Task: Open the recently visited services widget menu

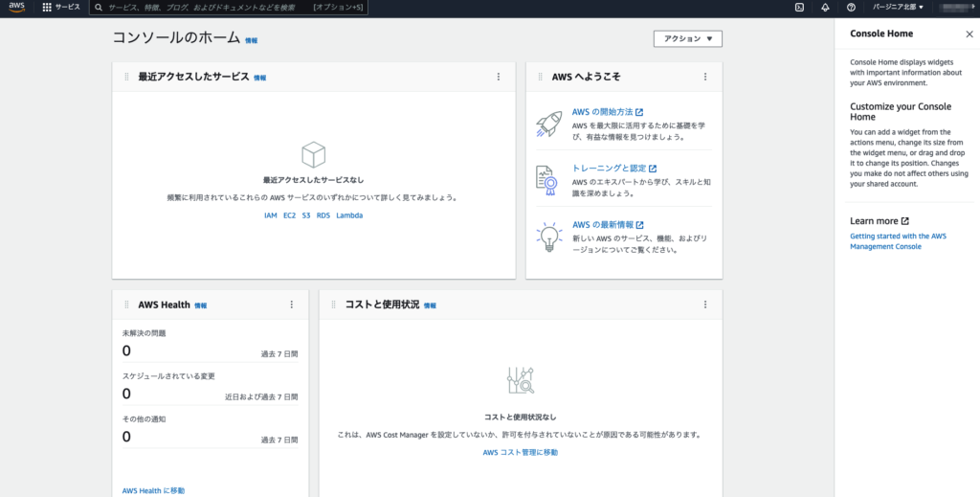Action: (498, 77)
